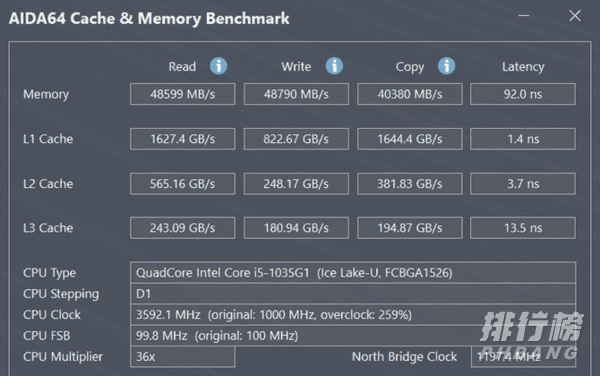Close the AIDA64 benchmark window

(575, 16)
